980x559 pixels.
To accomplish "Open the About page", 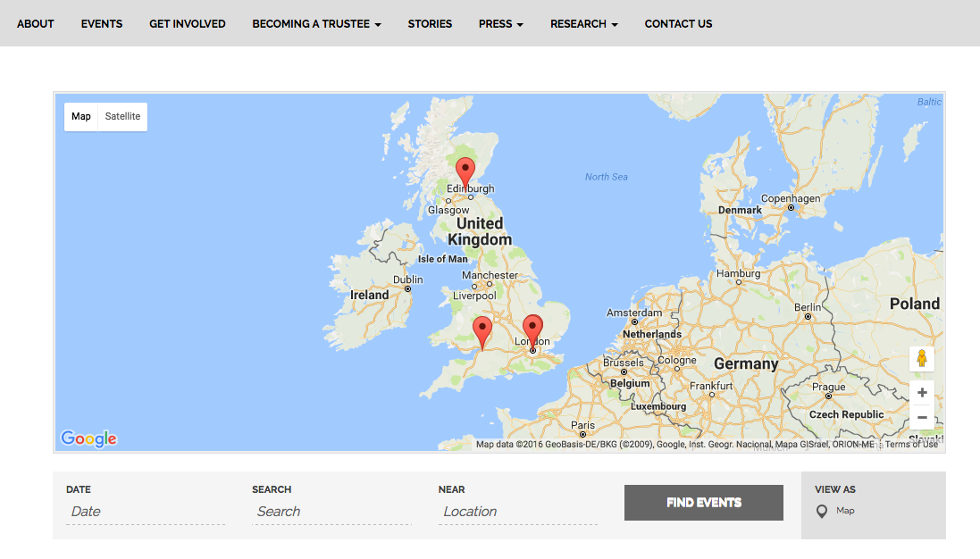I will coord(36,24).
